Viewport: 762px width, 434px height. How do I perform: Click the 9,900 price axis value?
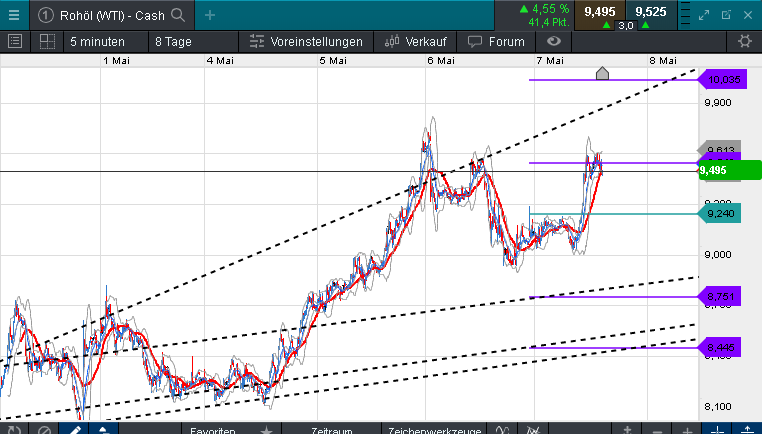tap(718, 103)
